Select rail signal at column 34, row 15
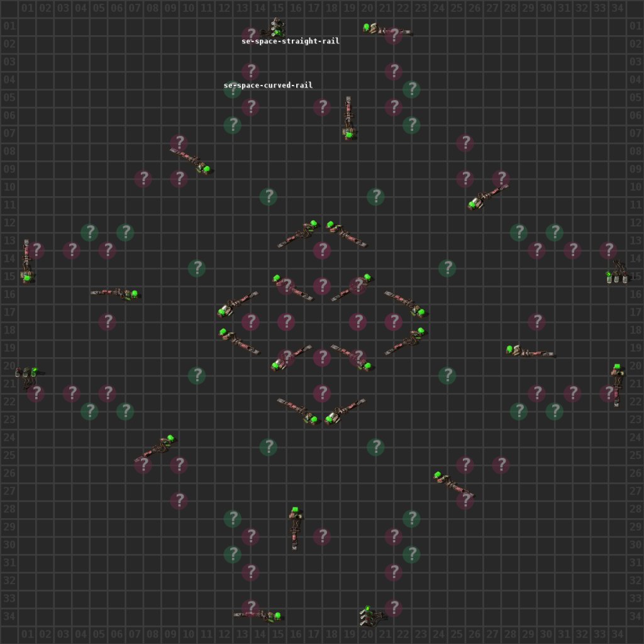 click(x=618, y=272)
